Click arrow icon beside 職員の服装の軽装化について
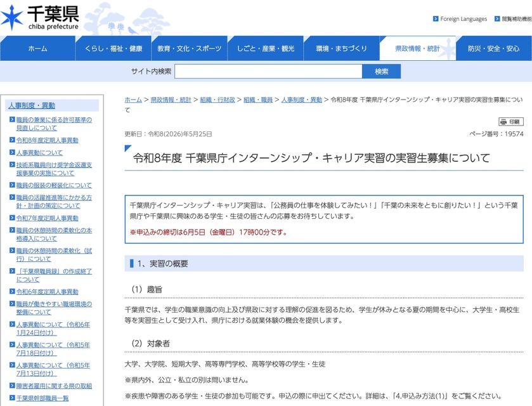Screen dimensions: 532x406 (12, 185)
